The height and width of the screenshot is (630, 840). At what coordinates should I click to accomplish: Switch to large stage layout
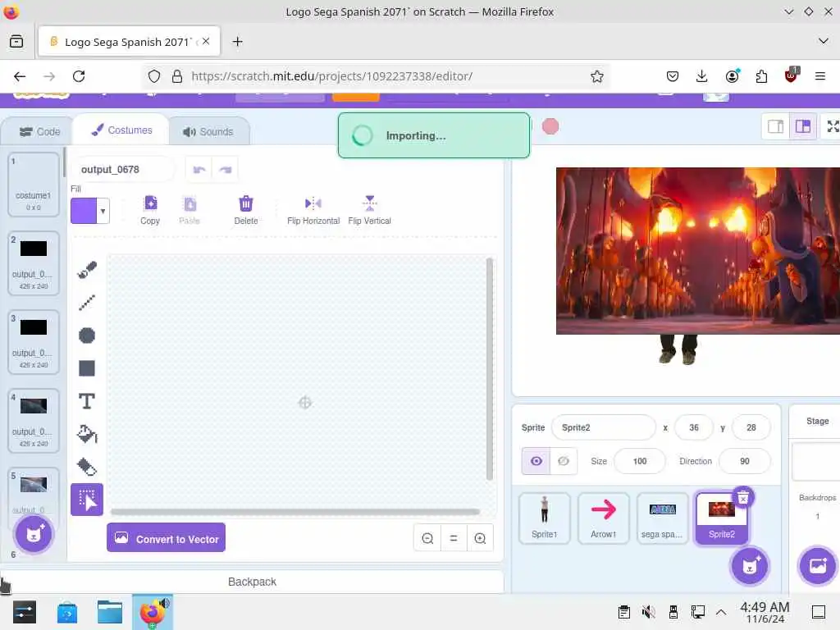click(x=802, y=127)
